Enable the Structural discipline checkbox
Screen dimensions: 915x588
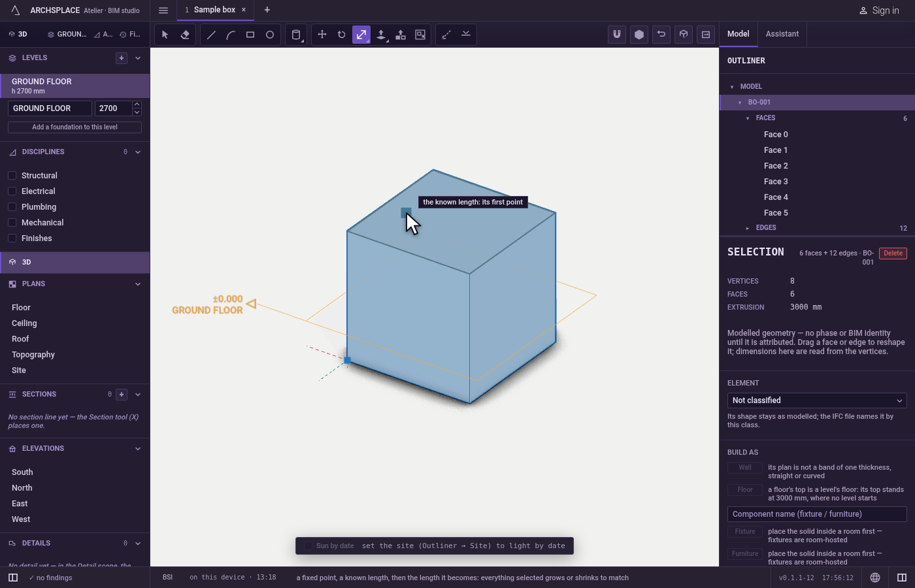pyautogui.click(x=12, y=176)
